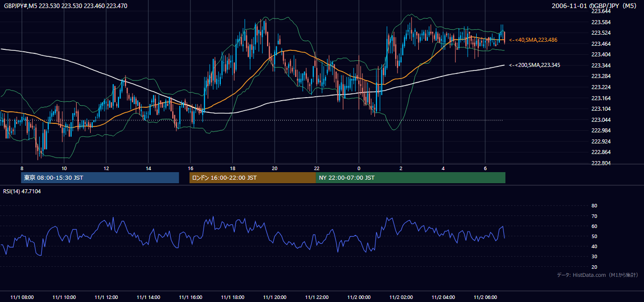Click the 11/1 08:00 time label
Viewport: 644px width, 302px height.
pyautogui.click(x=22, y=297)
